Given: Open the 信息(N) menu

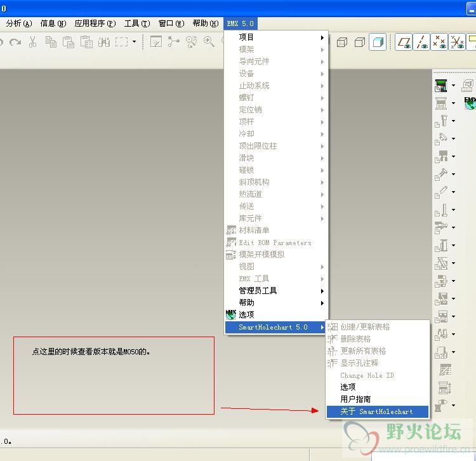Looking at the screenshot, I should (53, 23).
